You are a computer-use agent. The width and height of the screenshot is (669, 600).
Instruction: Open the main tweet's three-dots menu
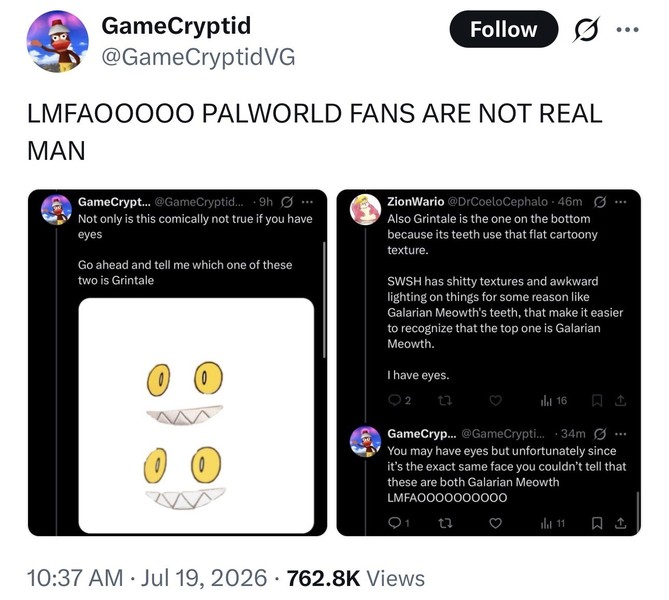tap(628, 29)
